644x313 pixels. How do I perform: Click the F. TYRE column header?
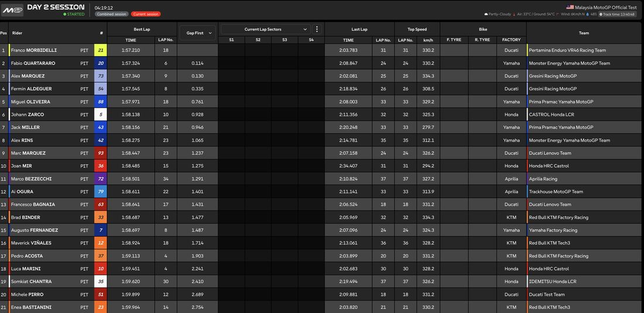click(454, 40)
